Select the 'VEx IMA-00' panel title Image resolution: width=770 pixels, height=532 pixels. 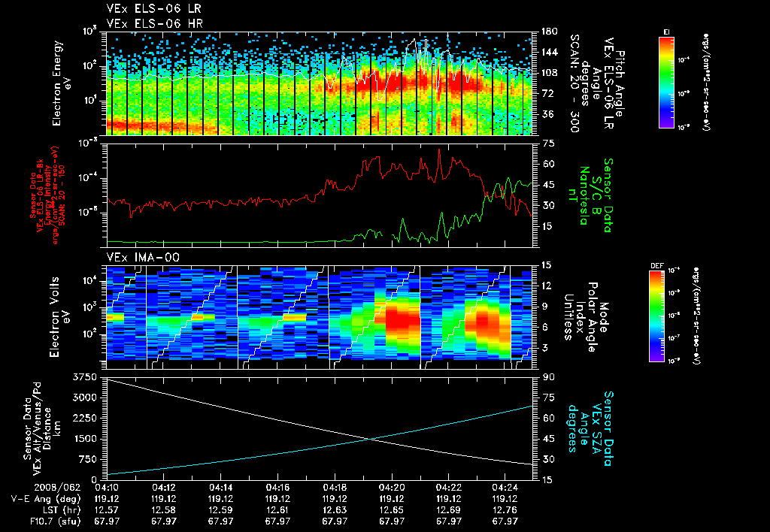pyautogui.click(x=143, y=257)
